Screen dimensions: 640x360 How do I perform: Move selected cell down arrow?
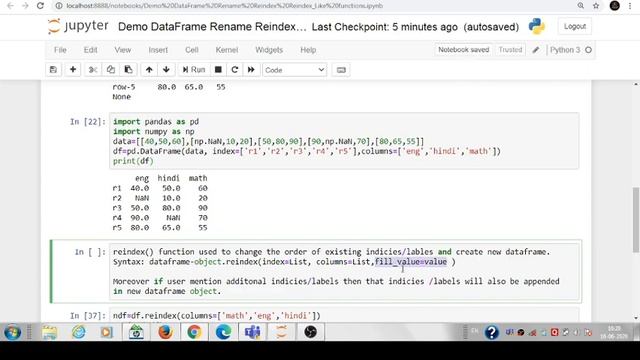coord(166,70)
